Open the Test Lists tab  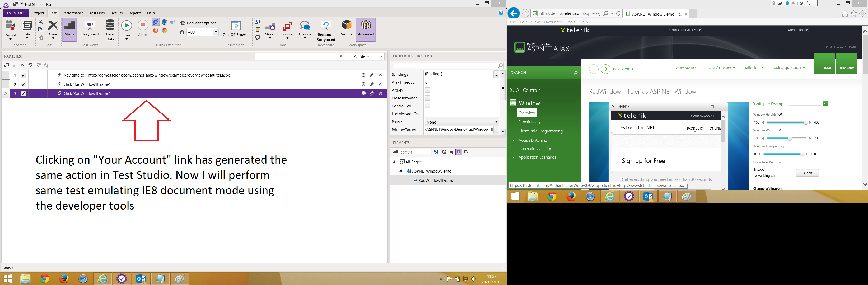97,13
